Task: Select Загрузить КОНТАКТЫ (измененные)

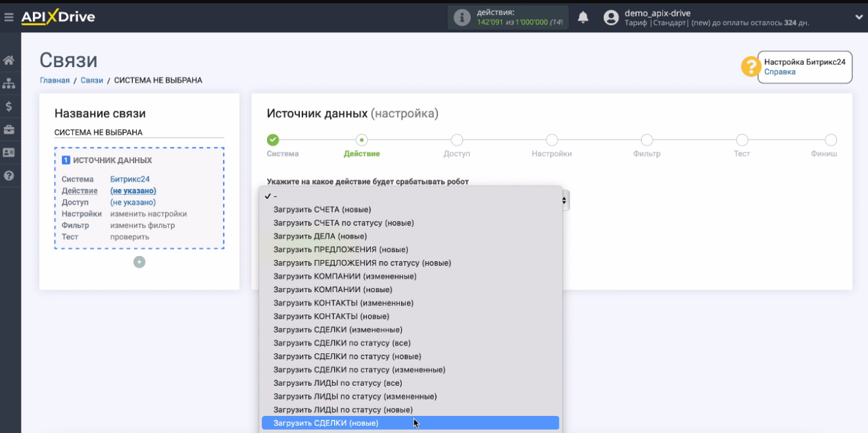Action: click(410, 303)
